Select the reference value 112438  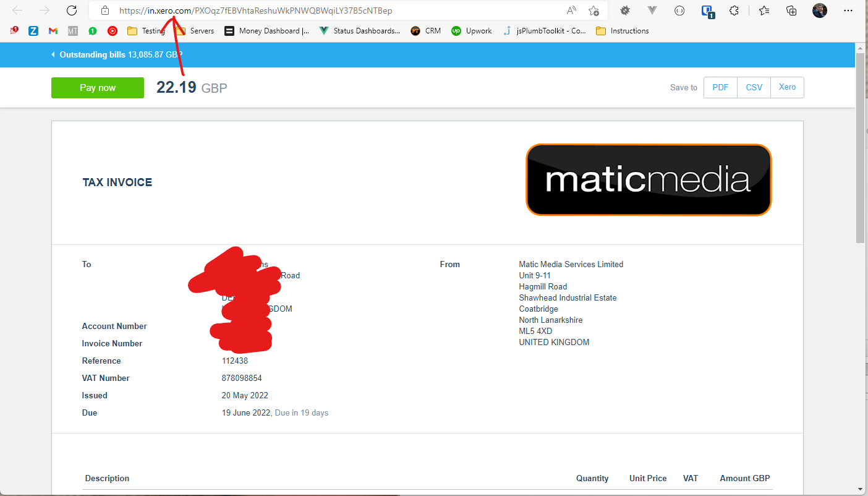tap(235, 361)
